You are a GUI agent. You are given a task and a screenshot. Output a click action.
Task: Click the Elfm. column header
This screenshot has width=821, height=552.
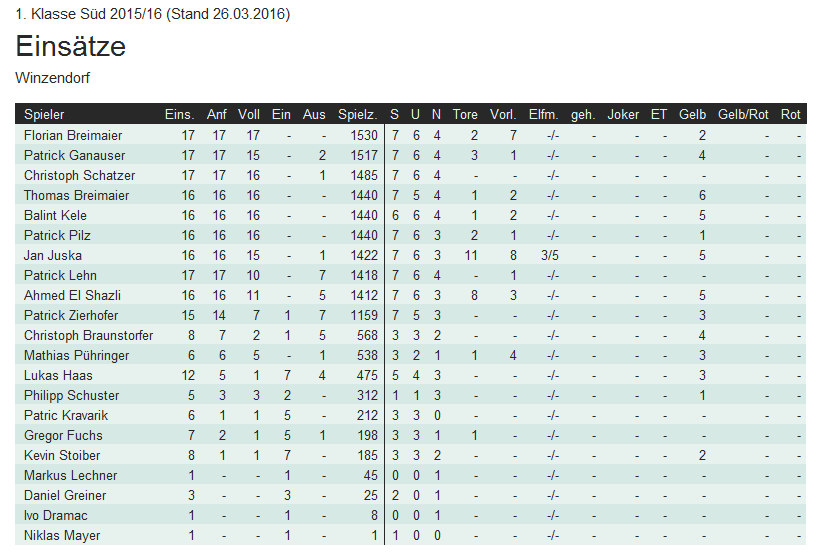(x=543, y=114)
